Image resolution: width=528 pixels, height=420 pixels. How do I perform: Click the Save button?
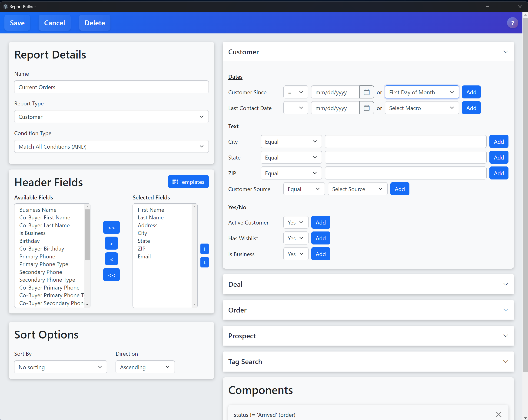click(x=17, y=23)
